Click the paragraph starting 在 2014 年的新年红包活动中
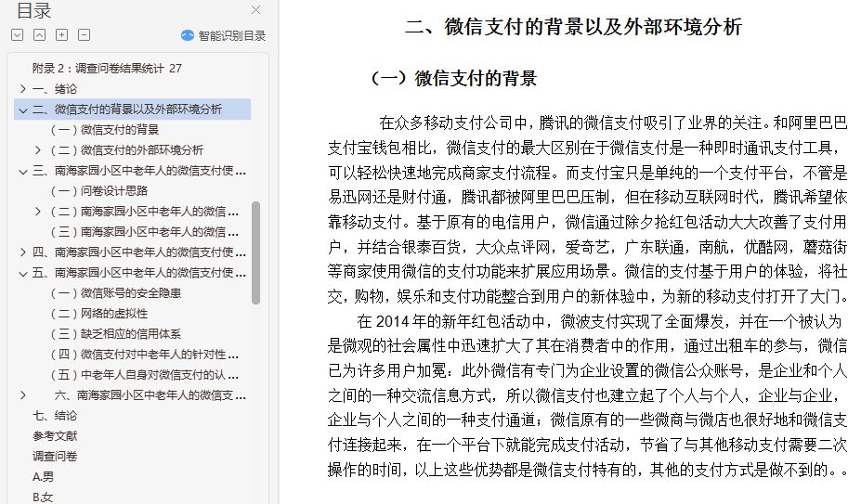 coord(587,395)
